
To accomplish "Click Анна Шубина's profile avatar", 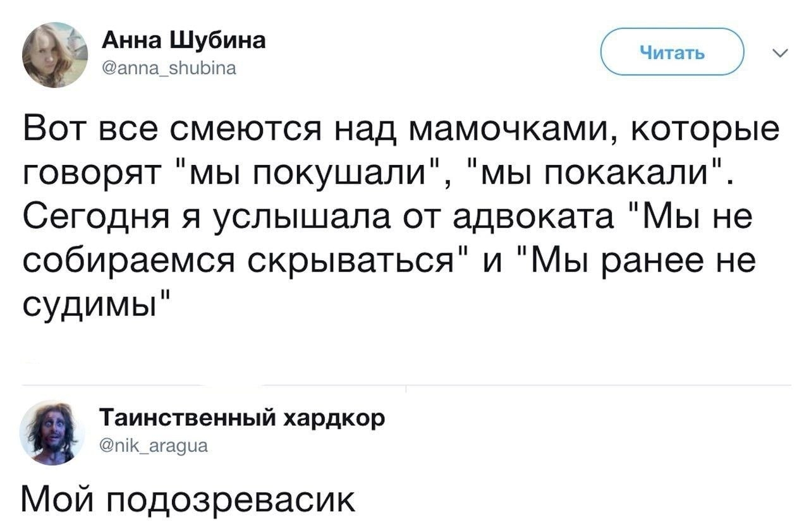I will [x=54, y=54].
